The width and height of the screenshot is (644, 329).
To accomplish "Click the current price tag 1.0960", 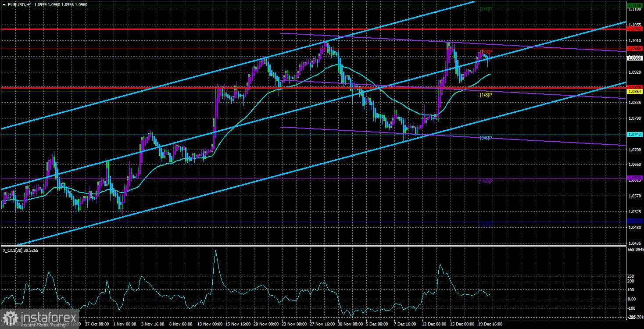I will point(635,57).
